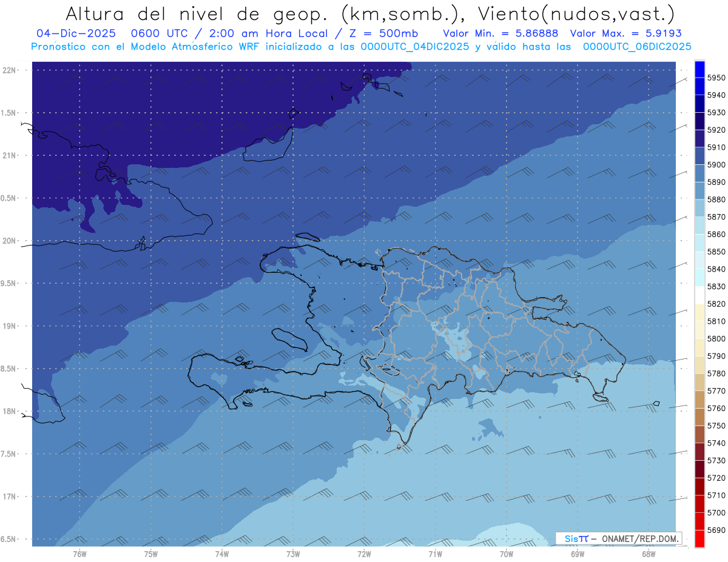Click the '74W' longitude label
The height and width of the screenshot is (562, 728).
pyautogui.click(x=222, y=554)
